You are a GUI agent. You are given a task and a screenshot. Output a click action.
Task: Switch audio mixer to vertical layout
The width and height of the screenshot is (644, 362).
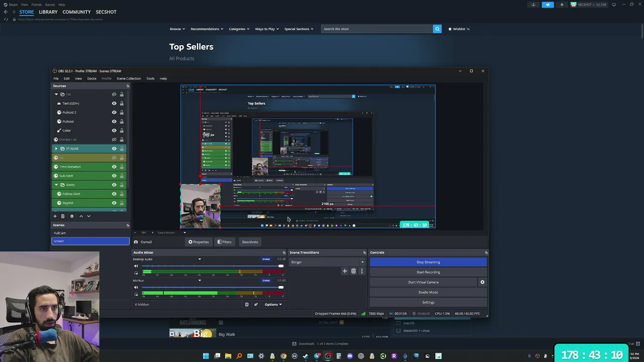(247, 304)
